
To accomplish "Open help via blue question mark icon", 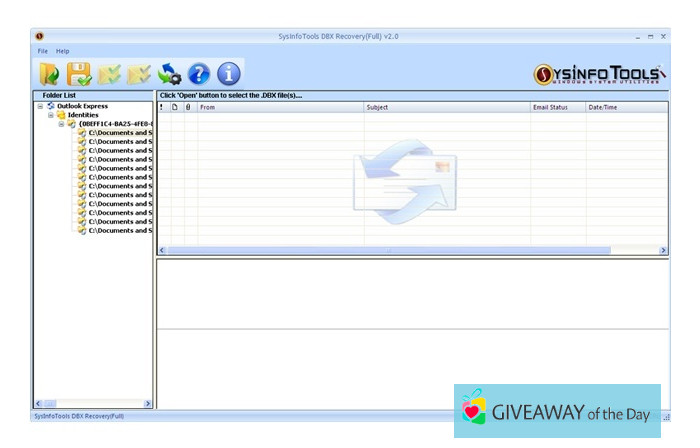I will coord(199,73).
